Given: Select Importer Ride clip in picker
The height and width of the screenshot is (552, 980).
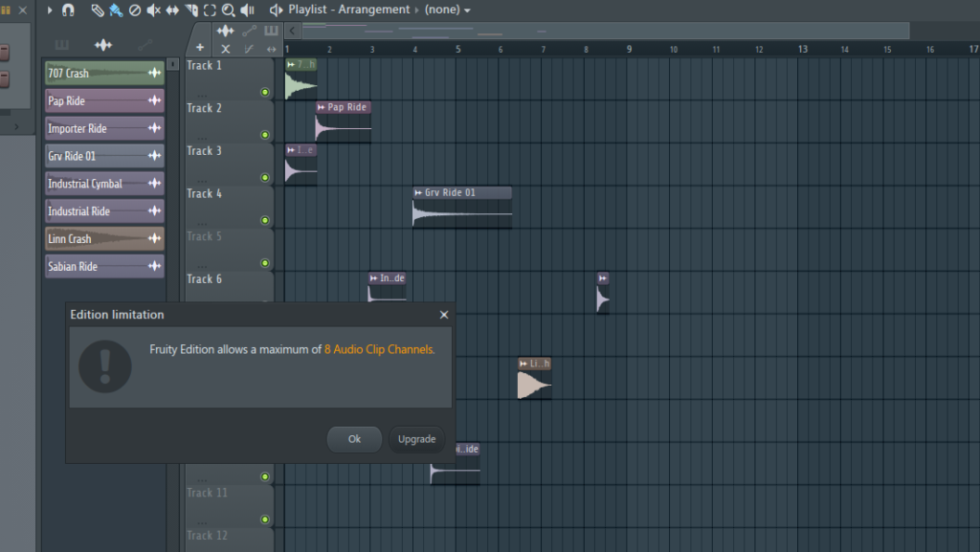Looking at the screenshot, I should [x=104, y=128].
